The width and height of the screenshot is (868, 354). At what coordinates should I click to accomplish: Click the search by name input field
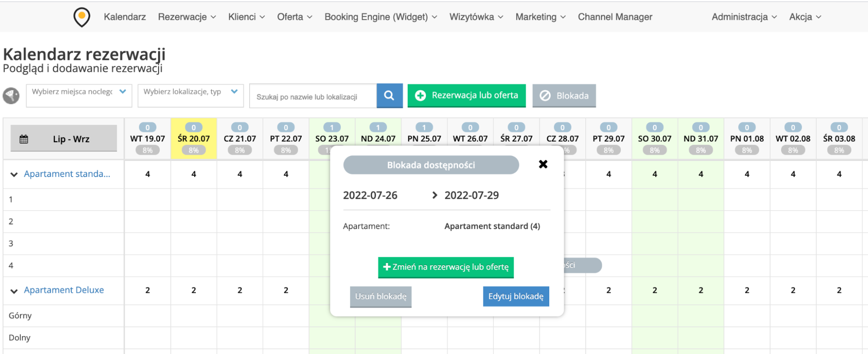313,96
